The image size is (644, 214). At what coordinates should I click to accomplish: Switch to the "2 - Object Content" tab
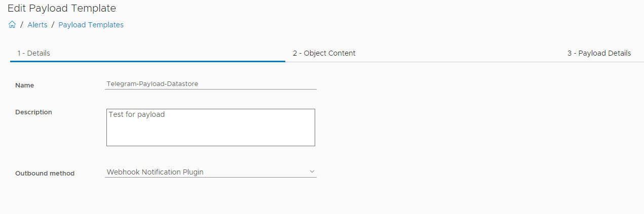click(324, 53)
